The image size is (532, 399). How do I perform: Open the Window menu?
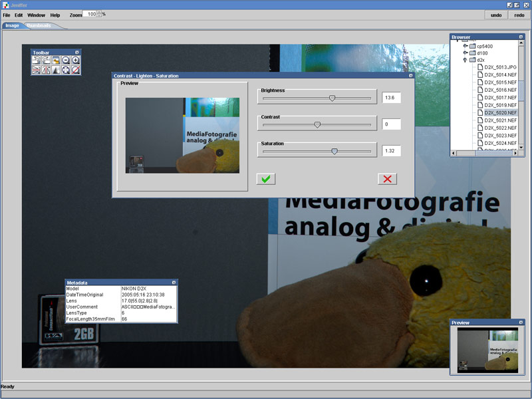37,15
